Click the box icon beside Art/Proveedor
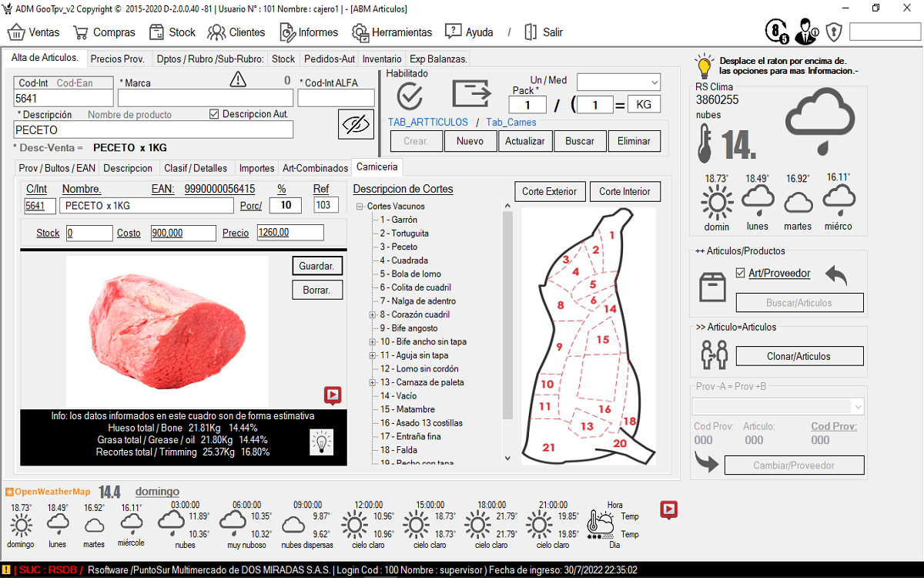 coord(712,286)
